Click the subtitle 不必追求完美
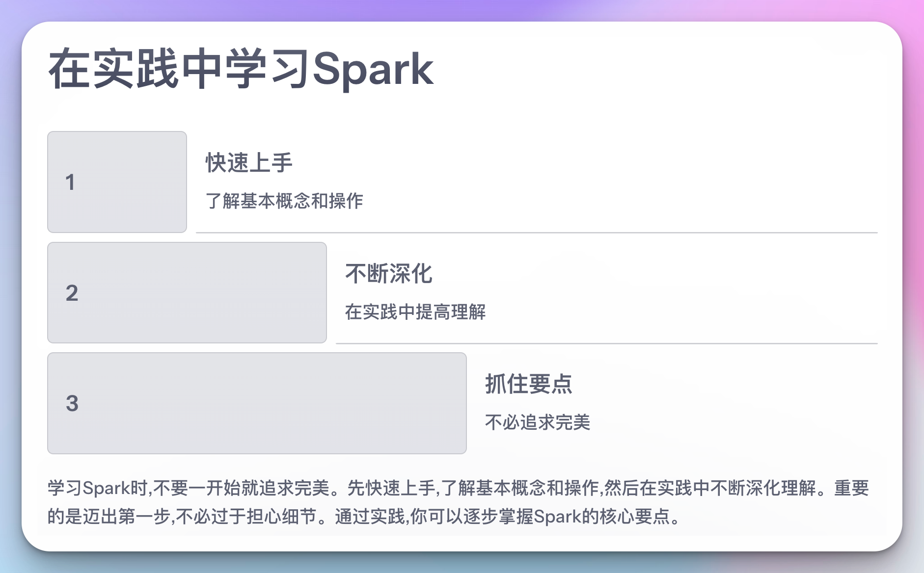This screenshot has height=573, width=924. point(538,422)
